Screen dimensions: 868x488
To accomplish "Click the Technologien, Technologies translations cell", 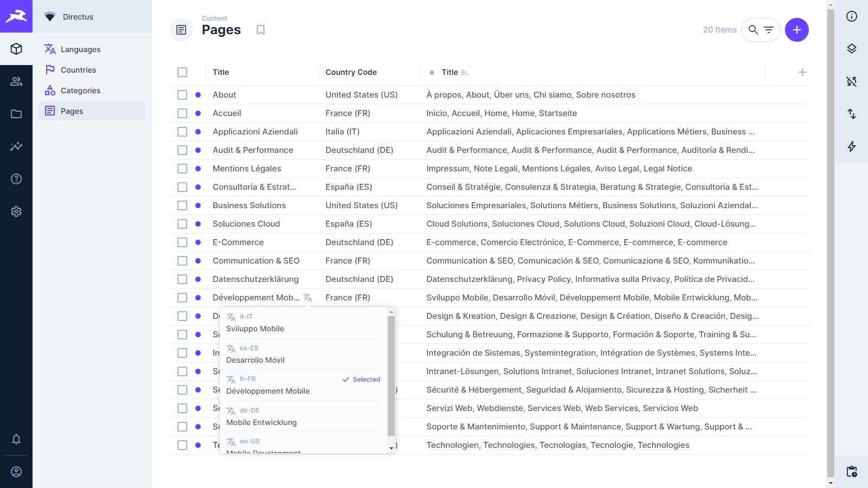I will point(558,445).
